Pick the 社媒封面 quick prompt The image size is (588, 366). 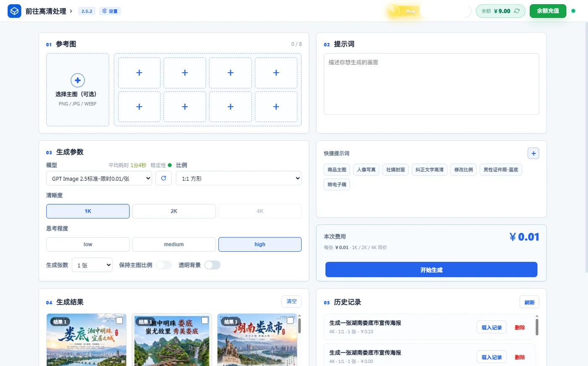click(396, 170)
